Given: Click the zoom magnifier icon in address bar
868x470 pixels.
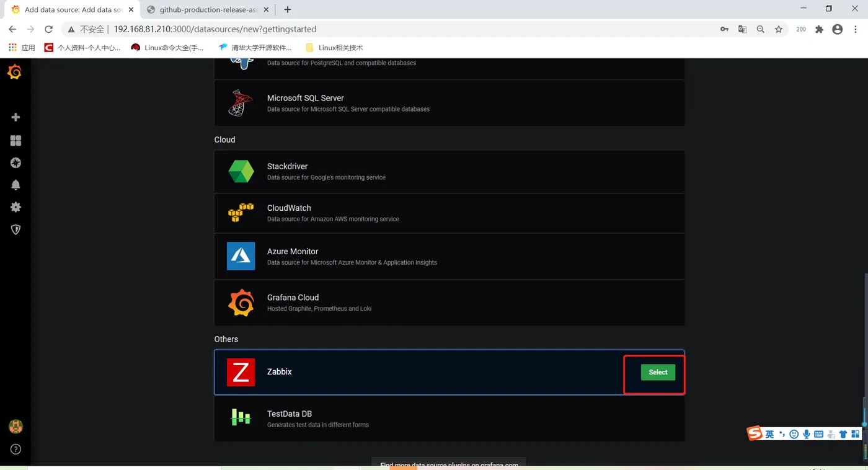Looking at the screenshot, I should click(760, 29).
